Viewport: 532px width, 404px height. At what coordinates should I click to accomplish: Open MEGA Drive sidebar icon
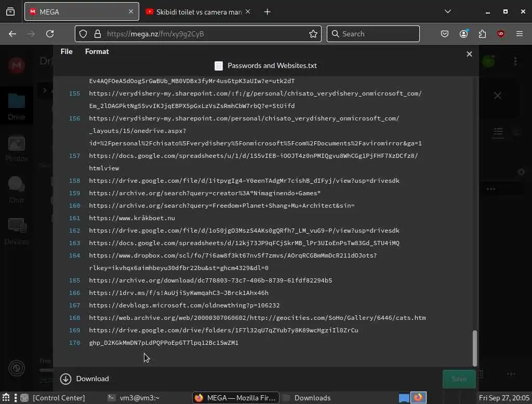pyautogui.click(x=16, y=106)
